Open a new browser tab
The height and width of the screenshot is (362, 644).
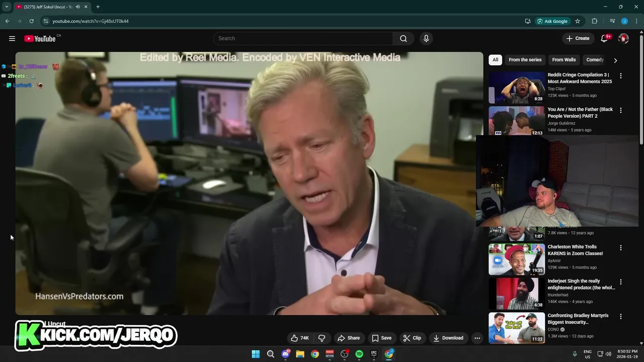point(98,7)
